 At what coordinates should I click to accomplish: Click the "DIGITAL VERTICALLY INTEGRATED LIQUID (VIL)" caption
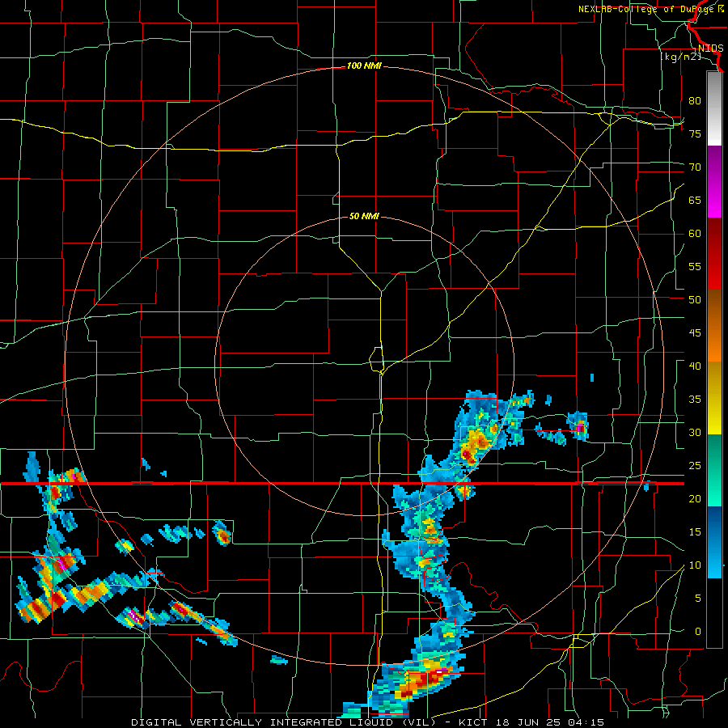click(283, 722)
